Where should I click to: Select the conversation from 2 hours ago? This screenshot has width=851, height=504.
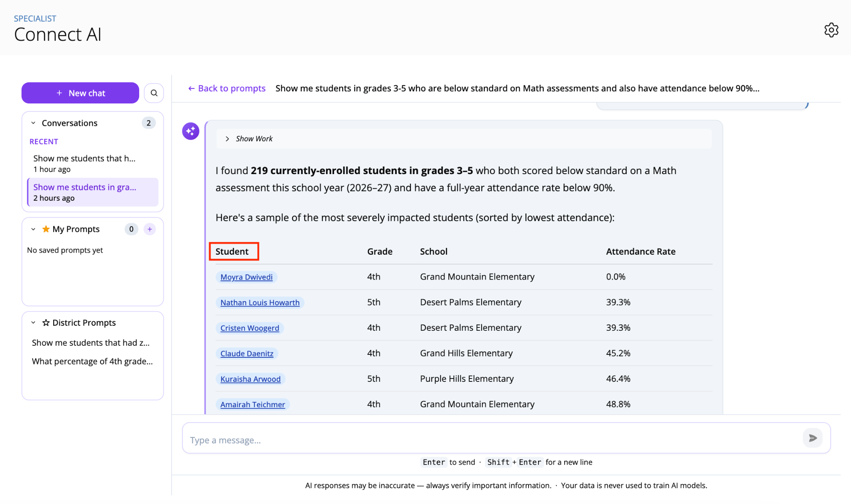click(x=93, y=192)
